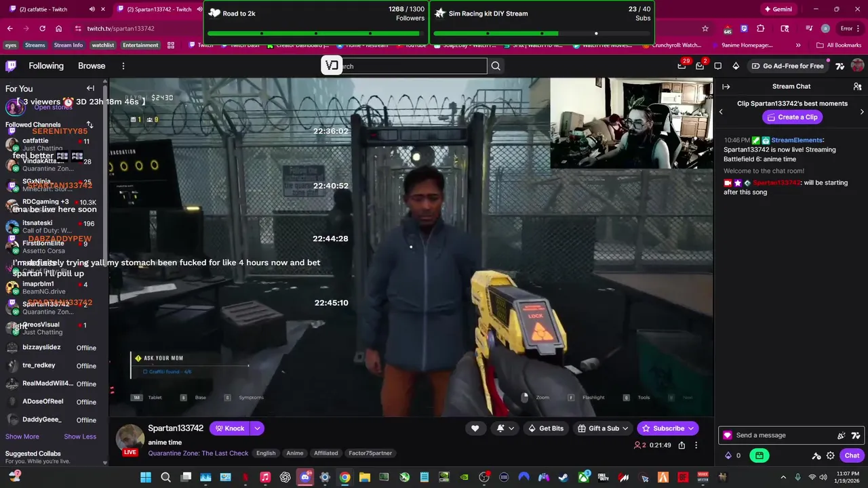Click Show More in the sidebar
This screenshot has height=488, width=868.
pos(22,436)
